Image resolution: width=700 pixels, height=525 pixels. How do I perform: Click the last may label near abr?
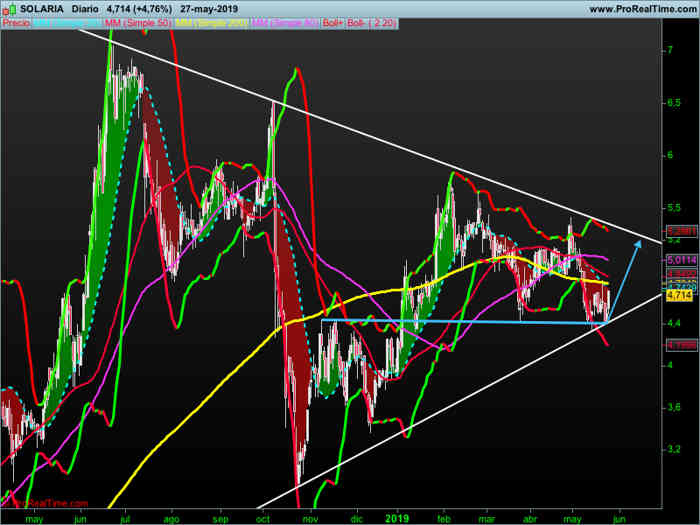(x=573, y=519)
